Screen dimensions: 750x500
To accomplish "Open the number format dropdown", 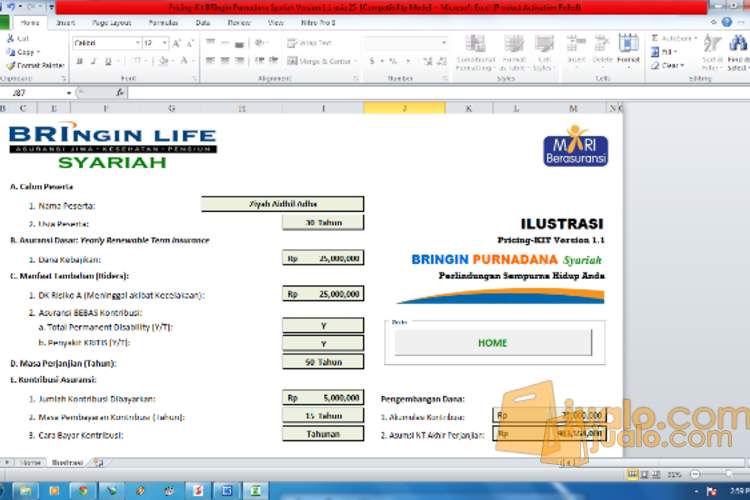I will click(x=444, y=43).
